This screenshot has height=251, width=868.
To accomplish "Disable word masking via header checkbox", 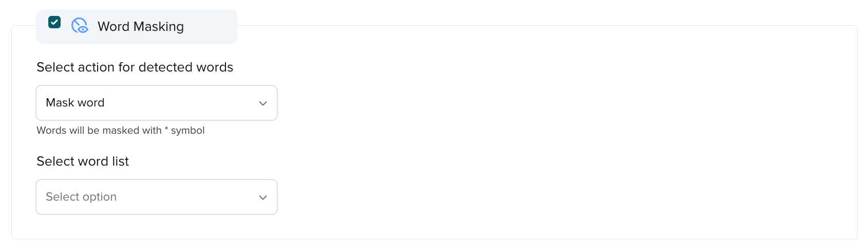I will point(54,22).
